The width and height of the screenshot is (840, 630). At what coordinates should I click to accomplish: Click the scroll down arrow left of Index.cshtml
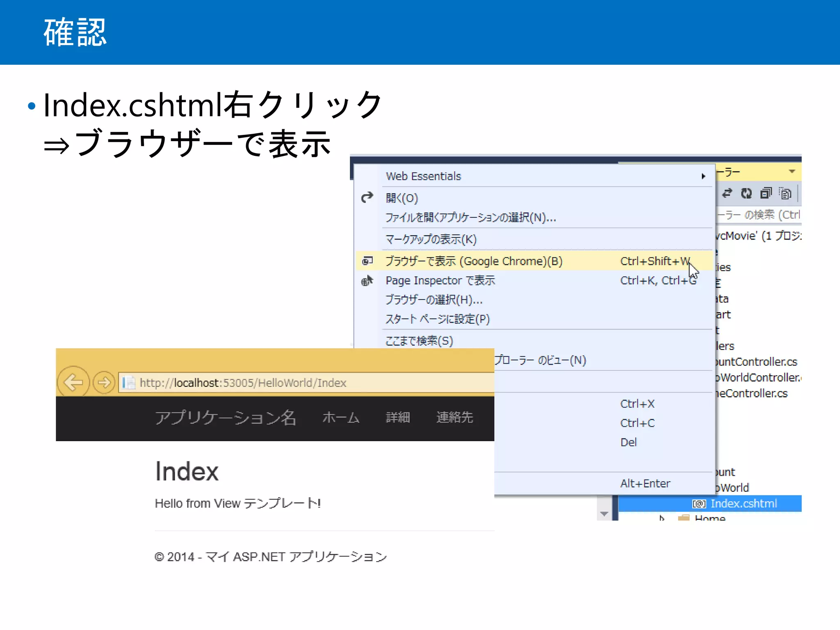click(604, 514)
